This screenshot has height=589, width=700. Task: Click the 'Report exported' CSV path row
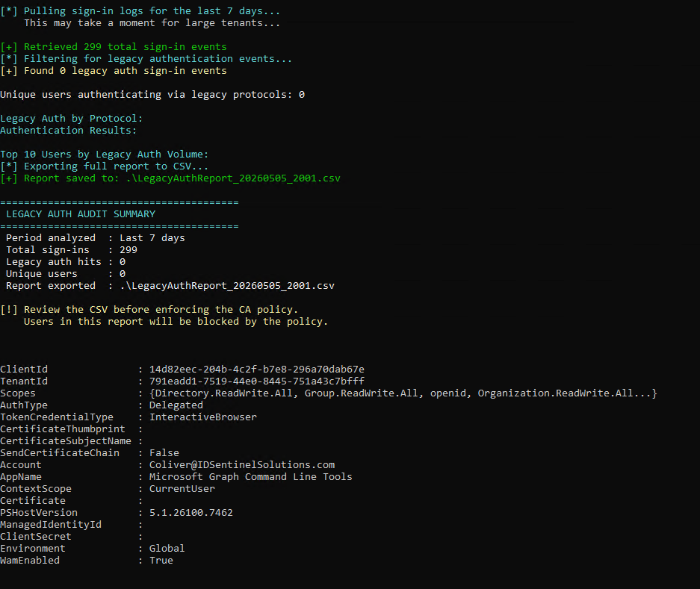coord(170,286)
